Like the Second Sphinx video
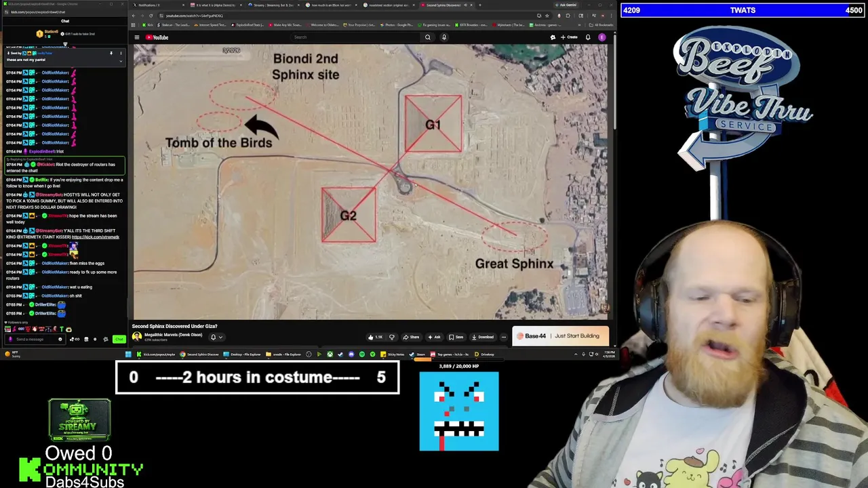The image size is (868, 488). (x=375, y=337)
